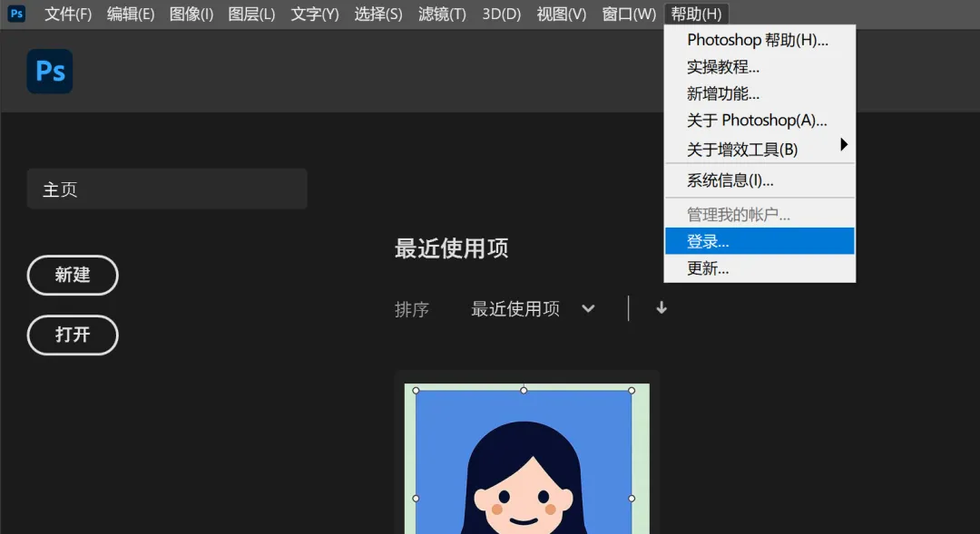This screenshot has height=534, width=980.
Task: Choose 关于 Photoshop(A)... entry
Action: 759,121
